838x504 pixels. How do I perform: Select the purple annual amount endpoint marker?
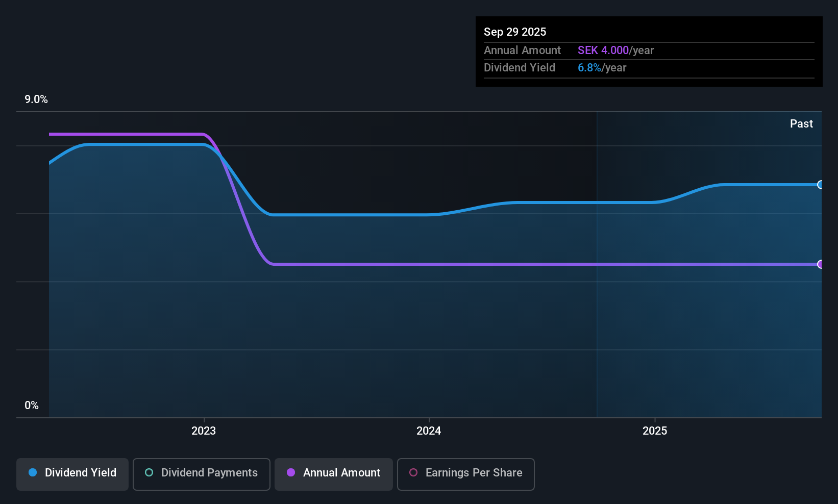click(820, 264)
